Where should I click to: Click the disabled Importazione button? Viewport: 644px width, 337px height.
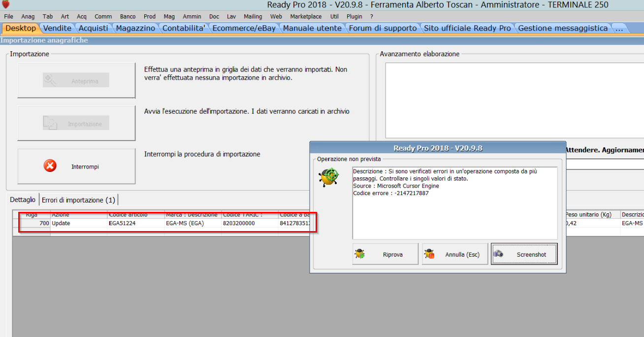pos(76,123)
